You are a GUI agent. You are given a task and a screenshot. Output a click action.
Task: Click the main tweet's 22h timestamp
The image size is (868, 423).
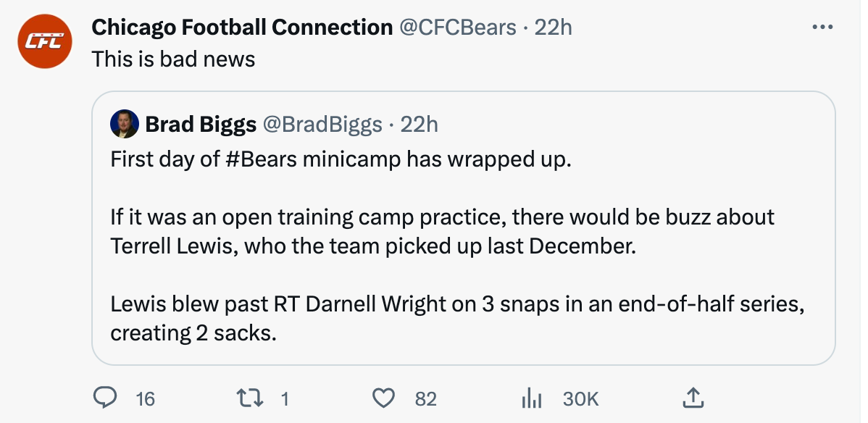click(x=553, y=28)
